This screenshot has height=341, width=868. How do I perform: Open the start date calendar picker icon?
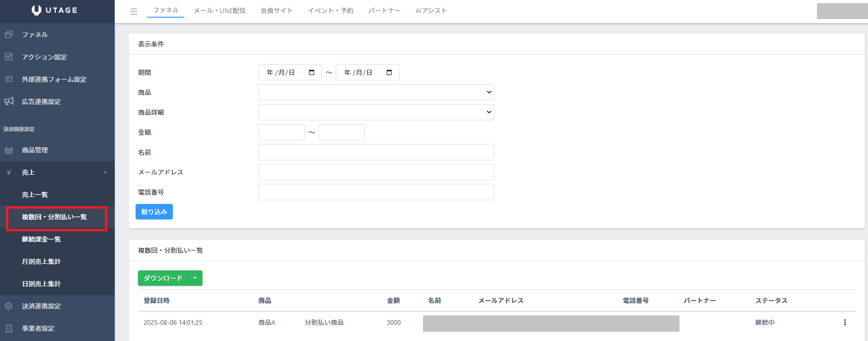click(x=312, y=72)
